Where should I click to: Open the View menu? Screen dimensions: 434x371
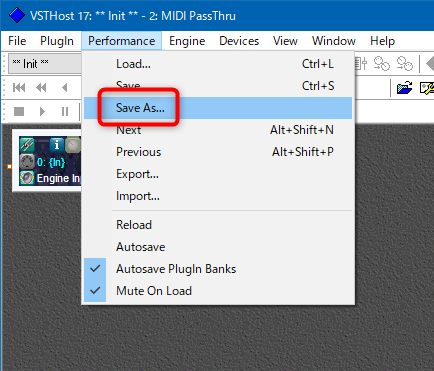285,41
